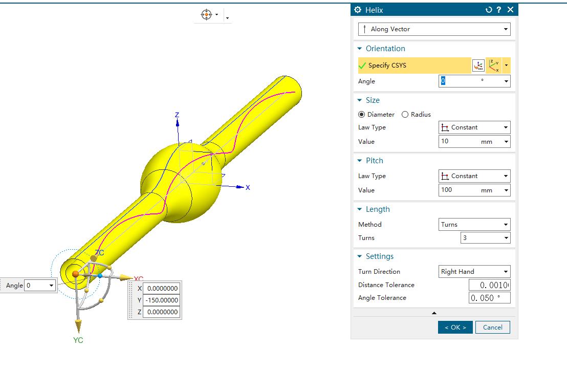The height and width of the screenshot is (392, 567).
Task: Close the Helix dialog
Action: coord(510,9)
